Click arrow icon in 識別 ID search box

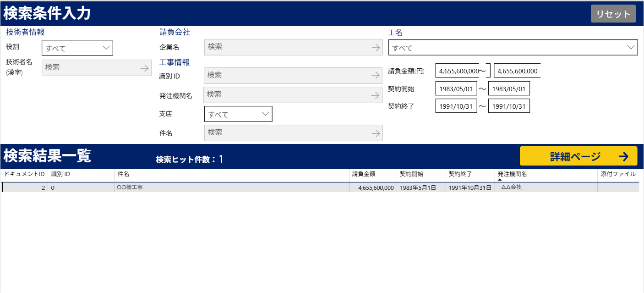376,76
